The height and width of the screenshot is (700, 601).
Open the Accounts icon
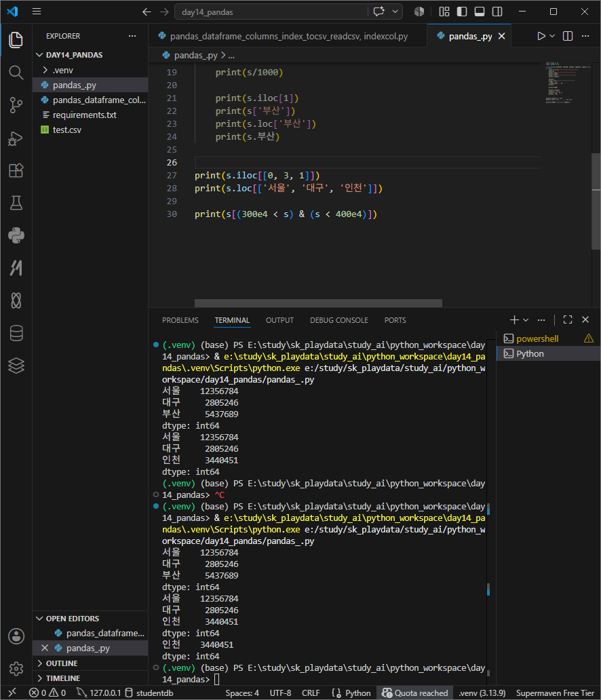pyautogui.click(x=16, y=636)
